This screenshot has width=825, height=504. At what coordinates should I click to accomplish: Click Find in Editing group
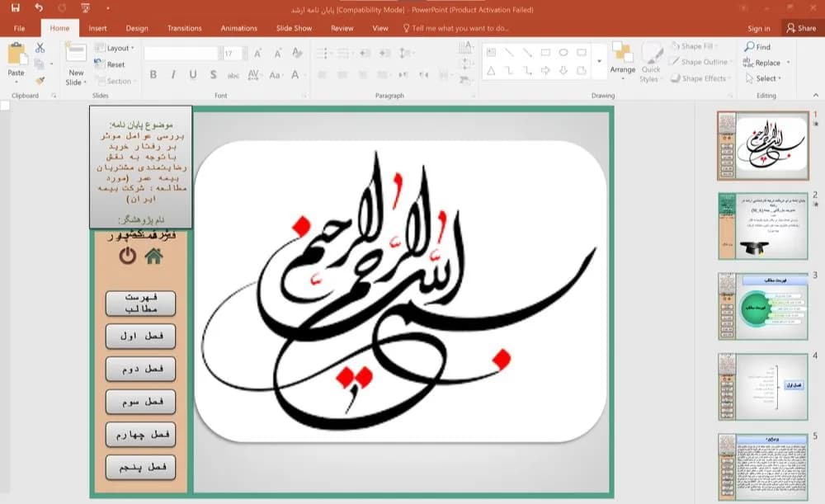(757, 47)
